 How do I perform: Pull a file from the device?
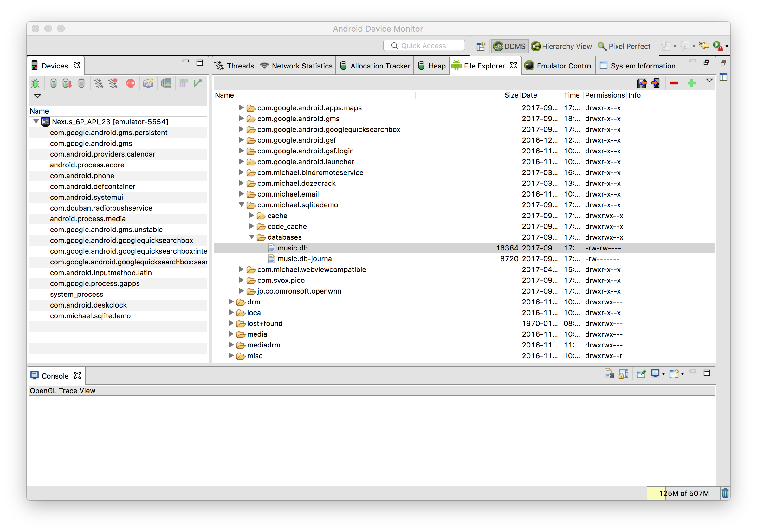click(x=642, y=83)
